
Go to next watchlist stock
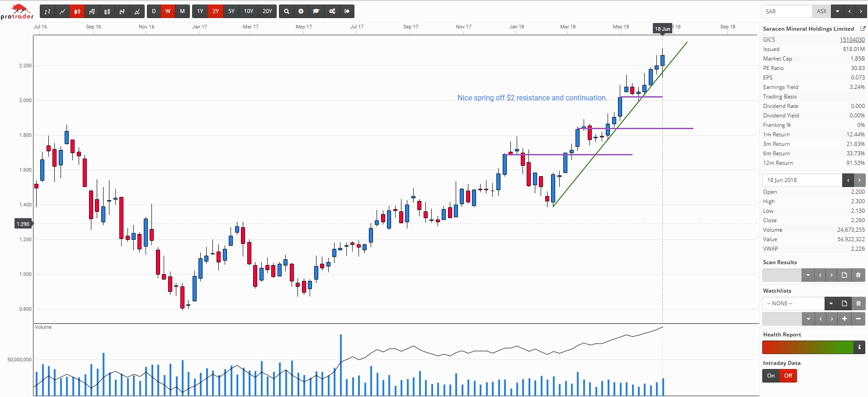[831, 319]
